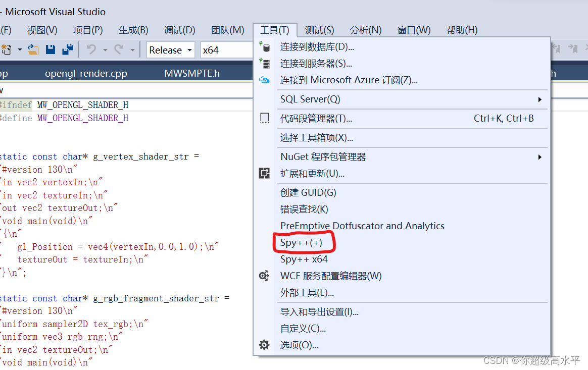Click the g_vertex_shader_str declaration line
The height and width of the screenshot is (370, 588).
pyautogui.click(x=100, y=156)
